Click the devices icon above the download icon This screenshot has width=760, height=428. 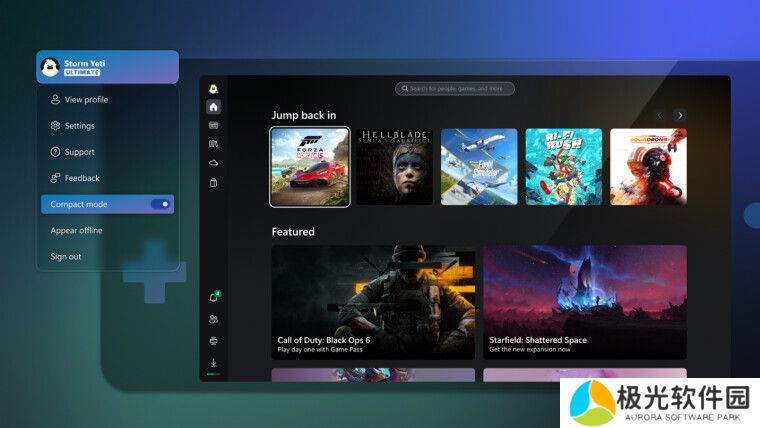pos(213,341)
